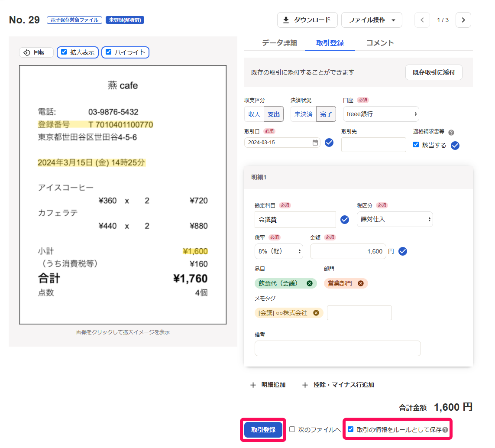Remove the [会議] ○○株式会社 memo tag
495x448 pixels.
[316, 313]
